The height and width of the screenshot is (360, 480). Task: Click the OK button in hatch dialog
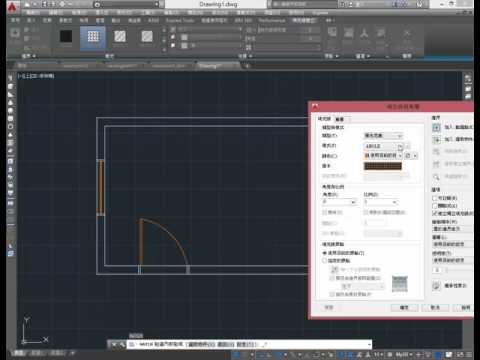(404, 307)
